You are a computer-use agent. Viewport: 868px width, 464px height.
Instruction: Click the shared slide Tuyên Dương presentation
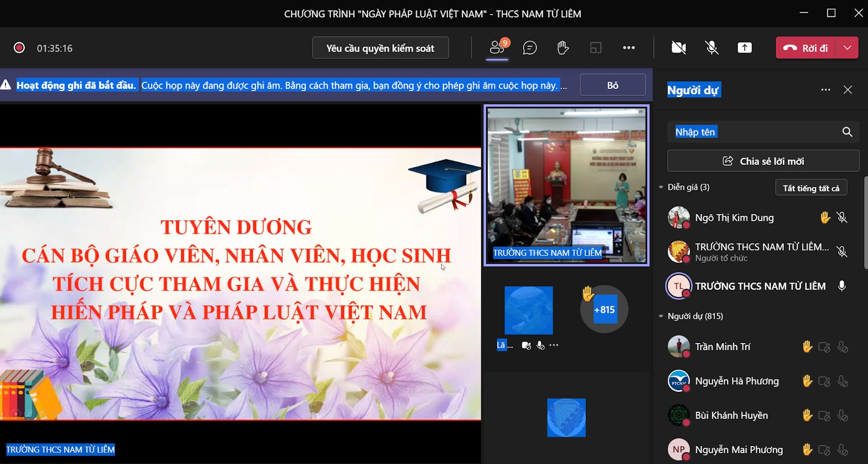240,283
